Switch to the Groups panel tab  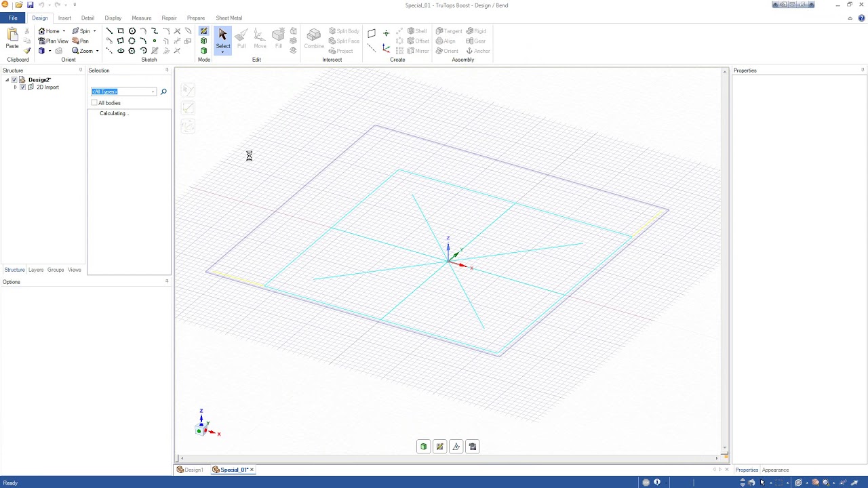point(56,270)
